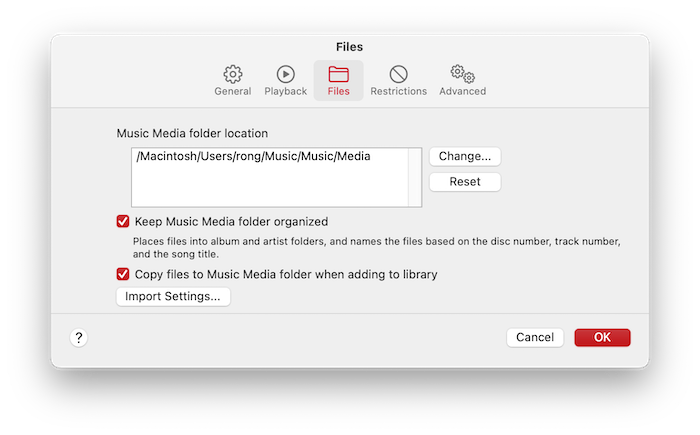Reset the Music Media folder location
The image size is (700, 435).
pyautogui.click(x=465, y=182)
